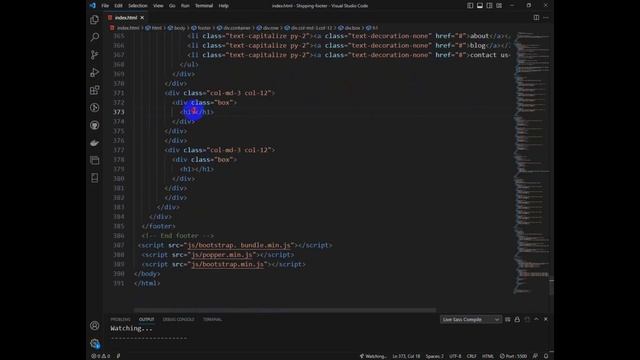The width and height of the screenshot is (640, 360).
Task: Click js/popper.min.js script source link
Action: [x=222, y=255]
